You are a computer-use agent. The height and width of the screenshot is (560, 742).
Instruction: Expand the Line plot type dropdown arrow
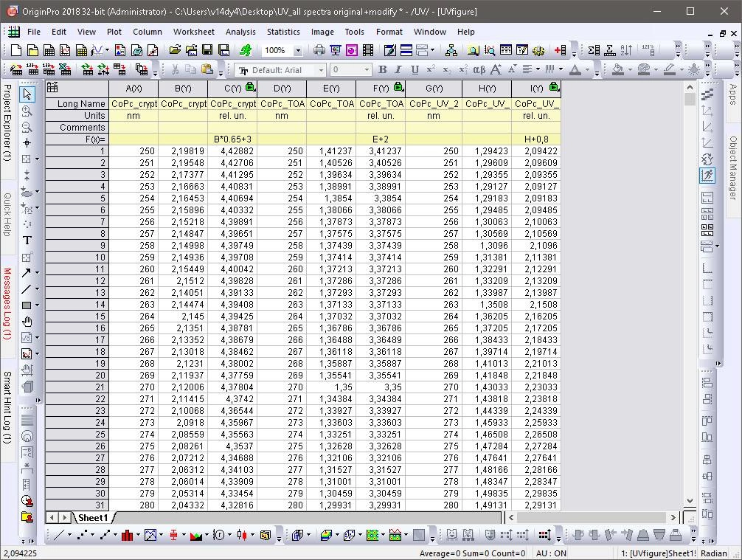[x=69, y=535]
